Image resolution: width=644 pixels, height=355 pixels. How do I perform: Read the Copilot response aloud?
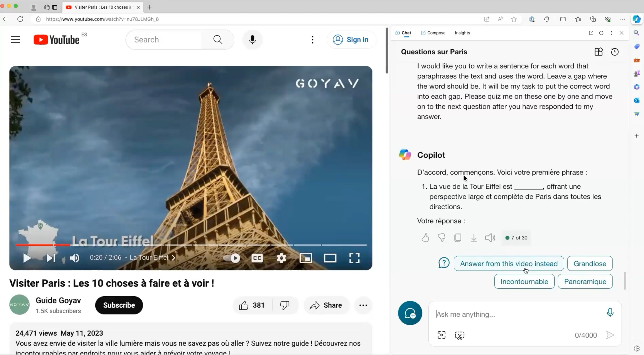coord(490,238)
